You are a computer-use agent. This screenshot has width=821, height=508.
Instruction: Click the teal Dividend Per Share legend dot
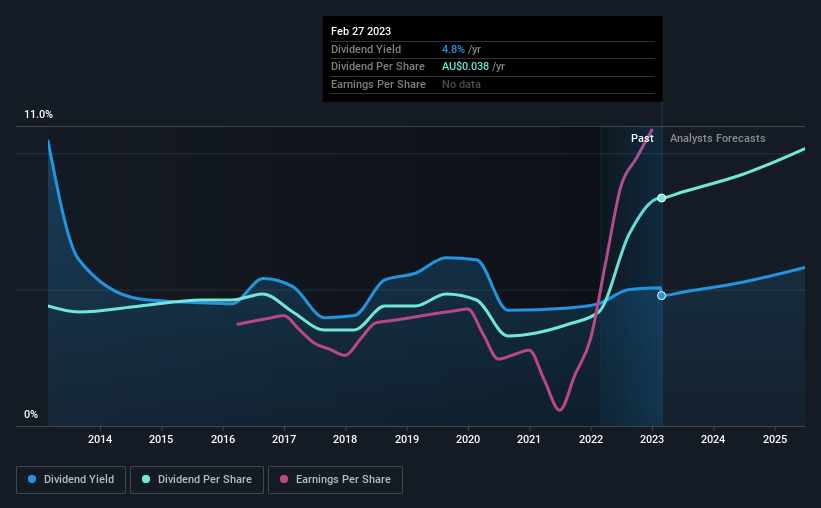click(x=146, y=479)
